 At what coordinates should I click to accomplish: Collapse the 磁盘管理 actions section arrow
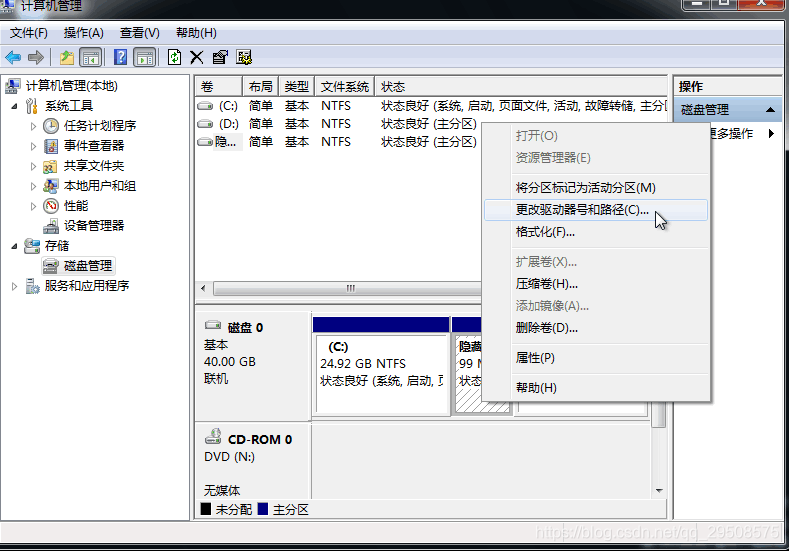coord(770,110)
